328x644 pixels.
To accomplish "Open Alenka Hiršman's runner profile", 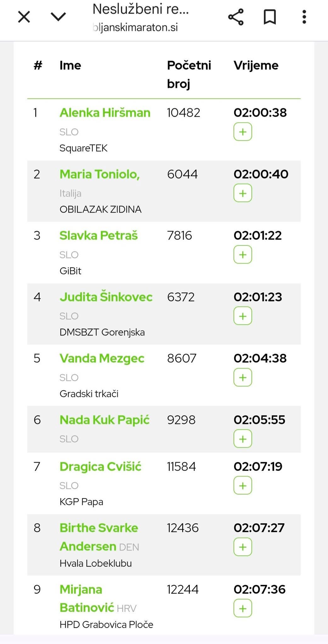I will (x=105, y=113).
